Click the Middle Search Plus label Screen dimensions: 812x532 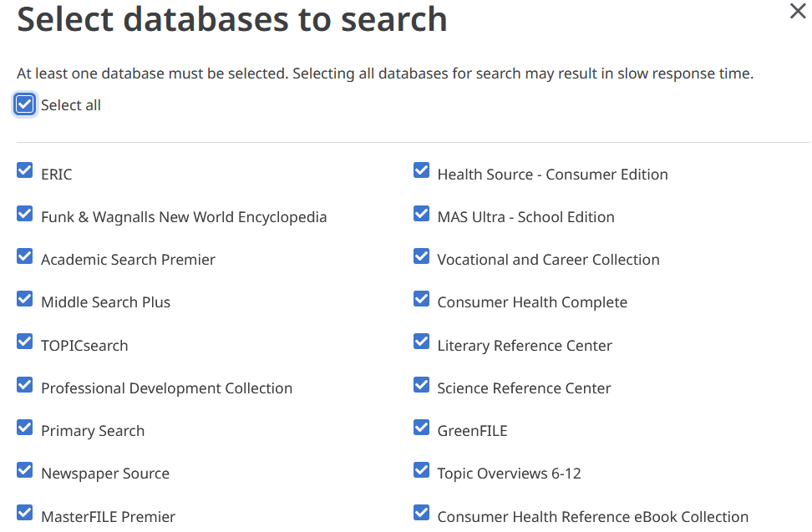coord(105,302)
